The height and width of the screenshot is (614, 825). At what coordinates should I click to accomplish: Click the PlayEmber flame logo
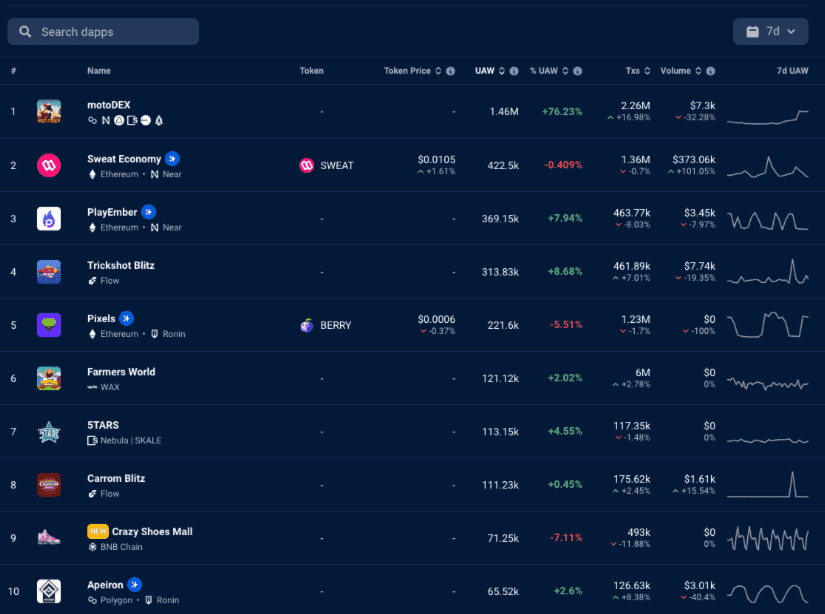[x=49, y=219]
